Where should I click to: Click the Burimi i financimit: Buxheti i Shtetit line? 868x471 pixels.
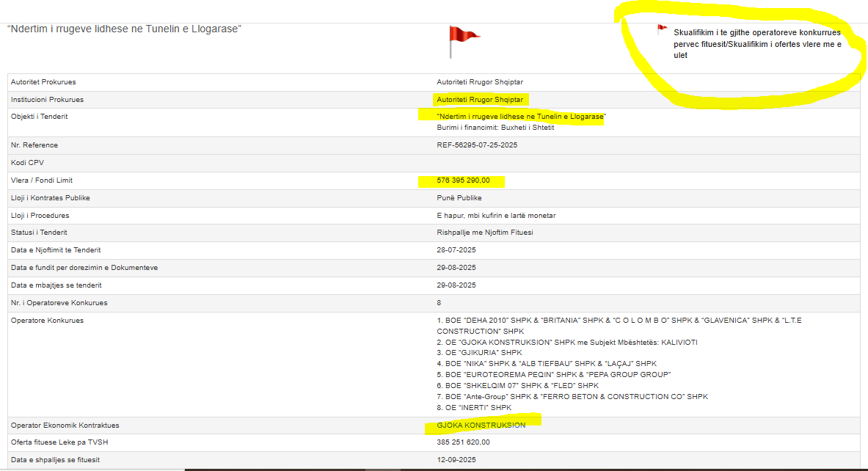pyautogui.click(x=495, y=127)
